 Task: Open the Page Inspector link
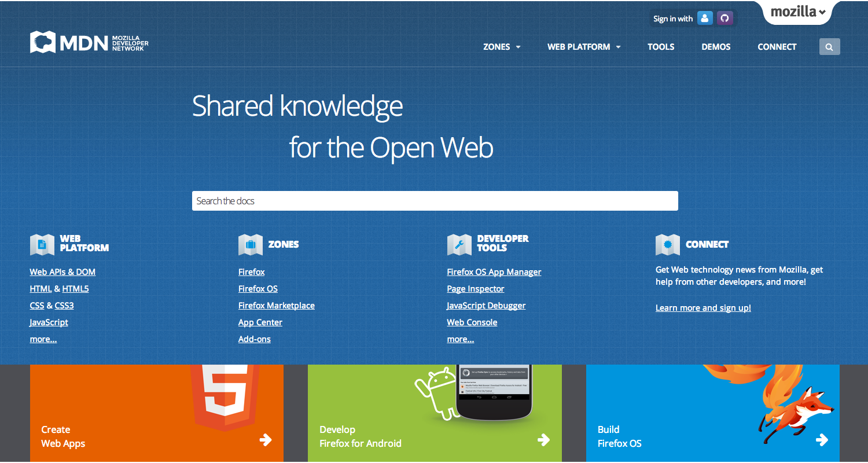pos(476,289)
